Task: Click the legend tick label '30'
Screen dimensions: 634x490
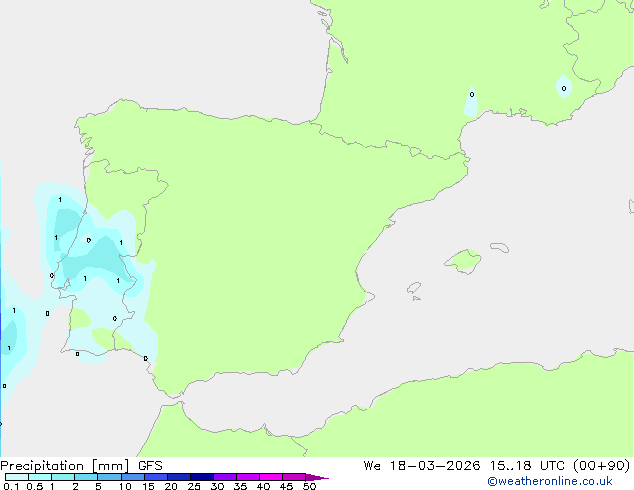Action: (x=217, y=486)
